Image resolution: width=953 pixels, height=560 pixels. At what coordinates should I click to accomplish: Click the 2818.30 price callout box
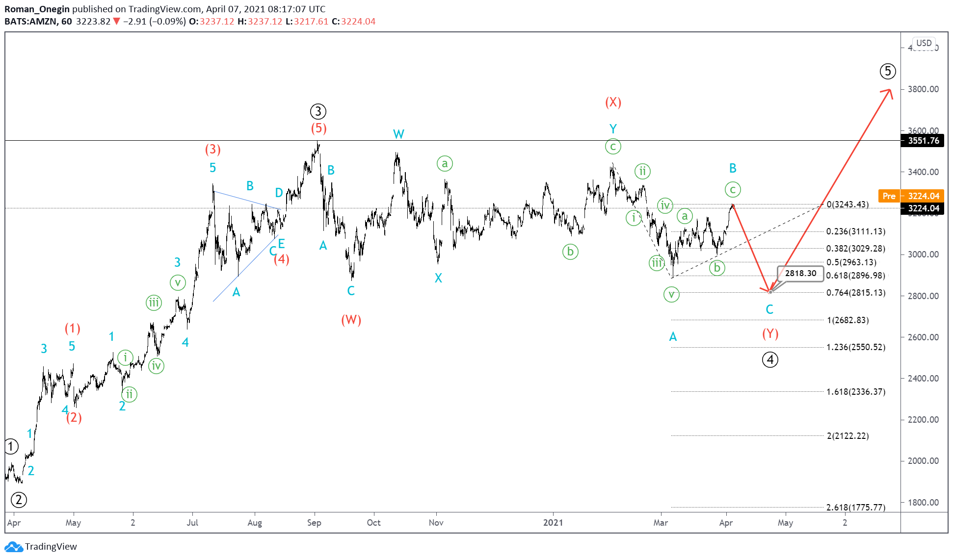point(800,273)
